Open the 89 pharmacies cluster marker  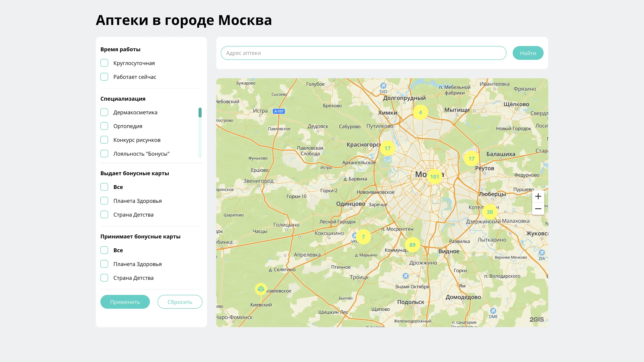click(412, 245)
